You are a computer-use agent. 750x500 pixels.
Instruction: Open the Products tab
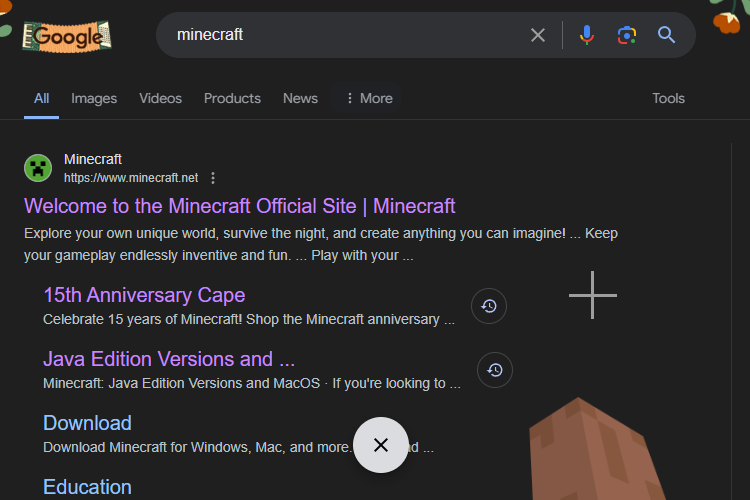(232, 99)
